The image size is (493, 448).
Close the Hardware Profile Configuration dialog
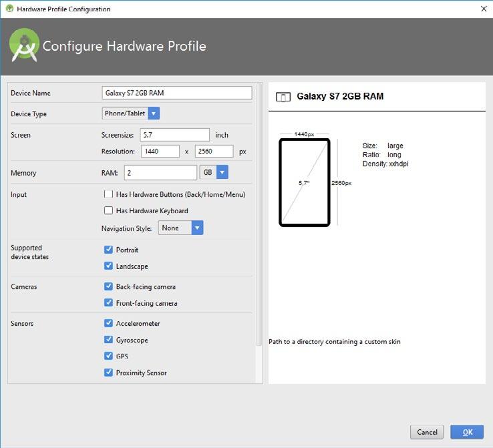coord(484,9)
